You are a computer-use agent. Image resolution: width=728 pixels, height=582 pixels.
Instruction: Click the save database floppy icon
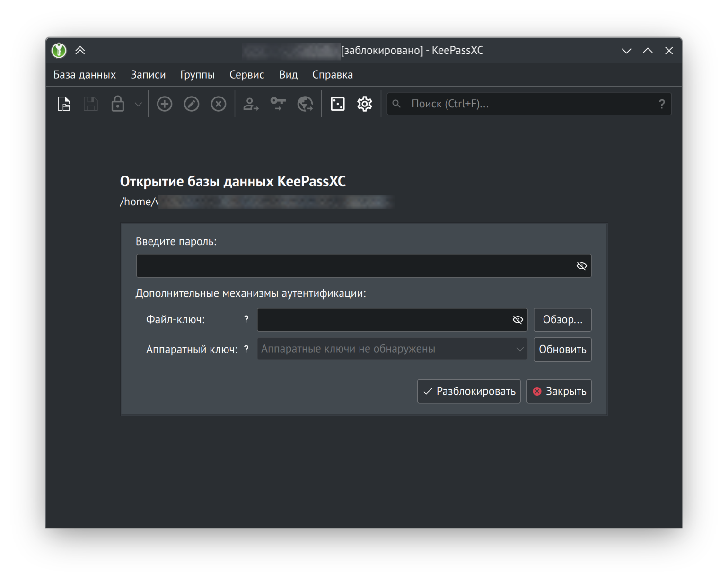click(91, 104)
